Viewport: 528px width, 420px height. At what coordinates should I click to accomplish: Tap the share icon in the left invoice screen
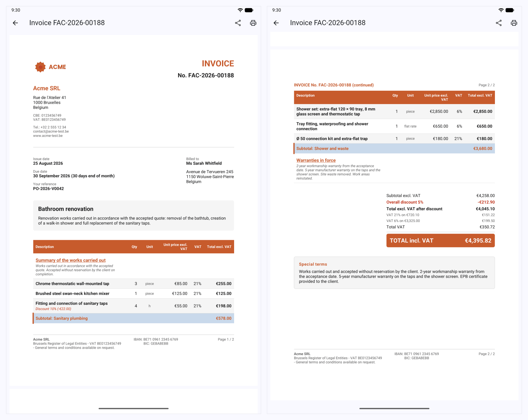point(238,23)
